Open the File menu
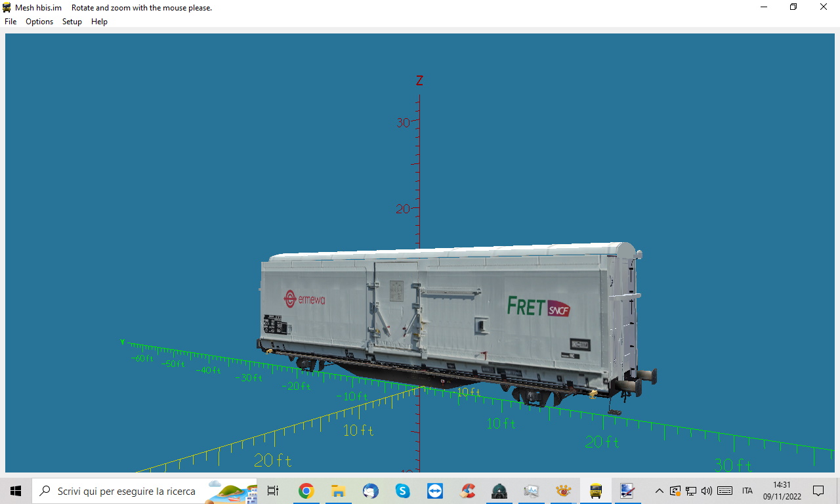The image size is (840, 504). (x=10, y=22)
